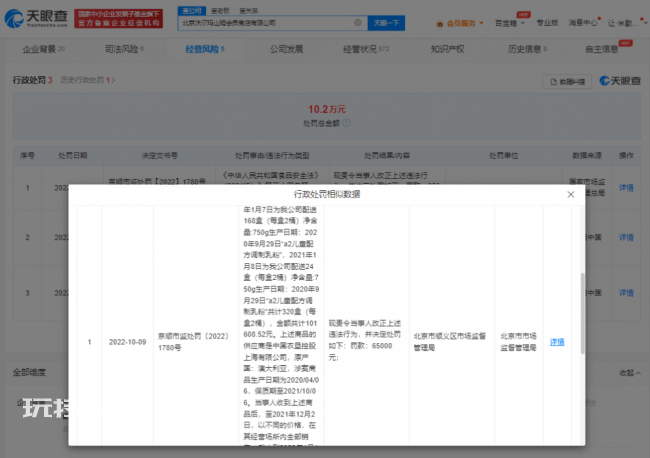This screenshot has width=650, height=458.
Task: Open the 会员服务 dropdown
Action: pyautogui.click(x=460, y=23)
